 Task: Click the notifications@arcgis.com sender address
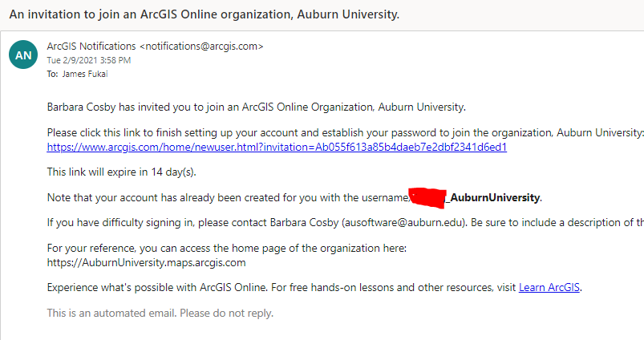point(201,47)
